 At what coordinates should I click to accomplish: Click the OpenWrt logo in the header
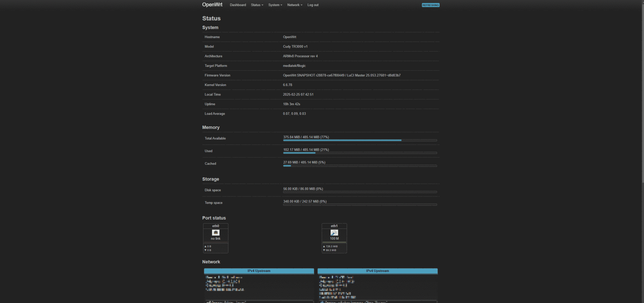(212, 5)
